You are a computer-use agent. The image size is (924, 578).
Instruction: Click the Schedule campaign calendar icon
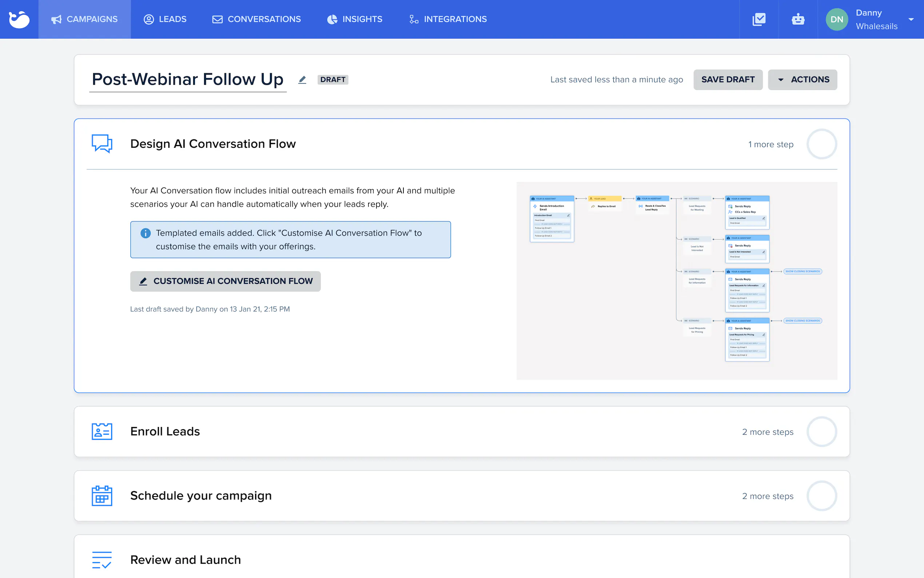(102, 496)
